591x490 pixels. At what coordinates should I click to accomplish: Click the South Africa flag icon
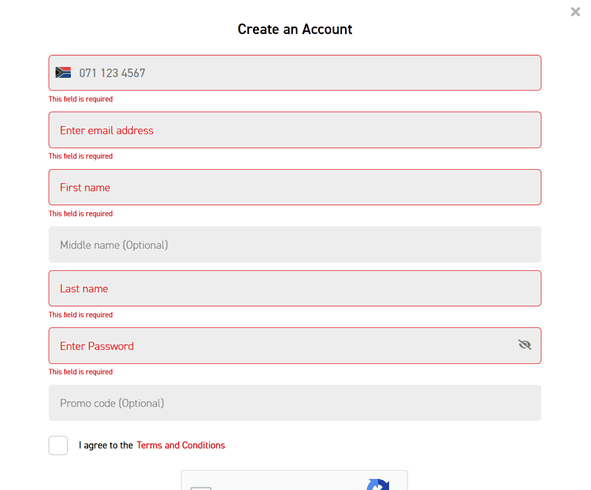coord(63,72)
